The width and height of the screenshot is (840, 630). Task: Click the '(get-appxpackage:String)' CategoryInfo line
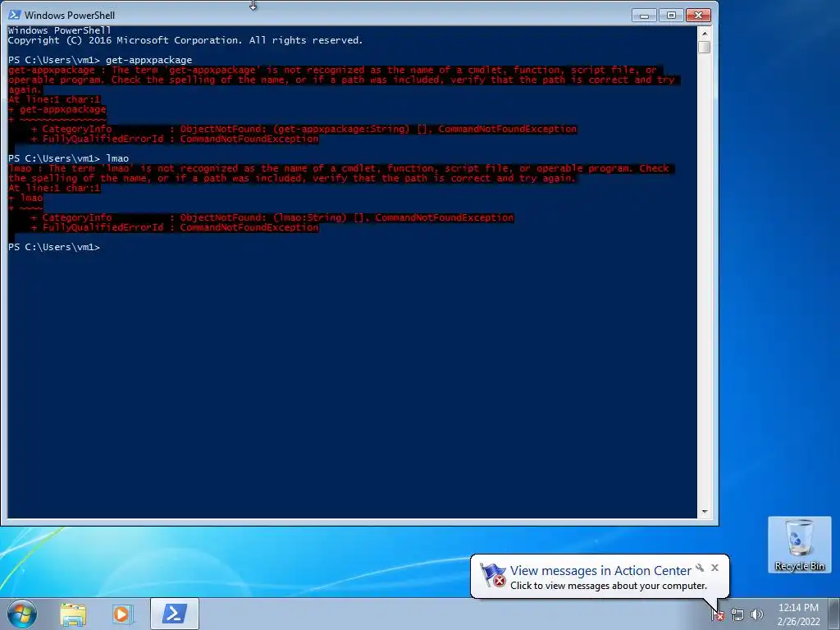(x=304, y=129)
